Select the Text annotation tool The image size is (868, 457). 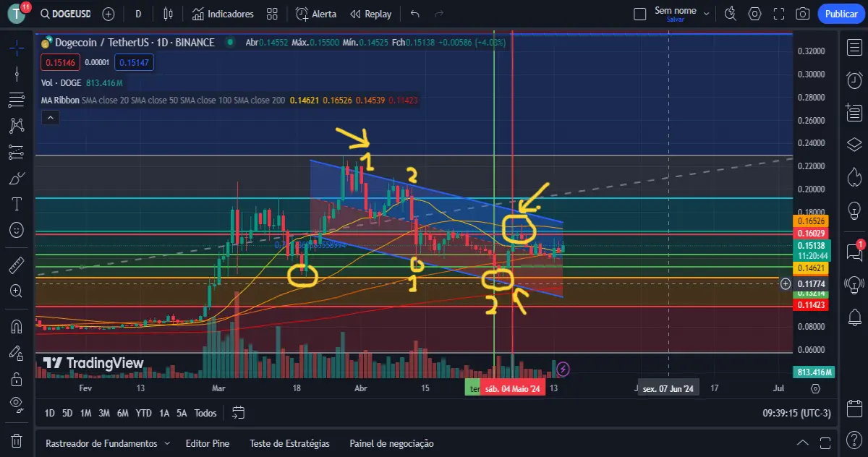pyautogui.click(x=16, y=204)
